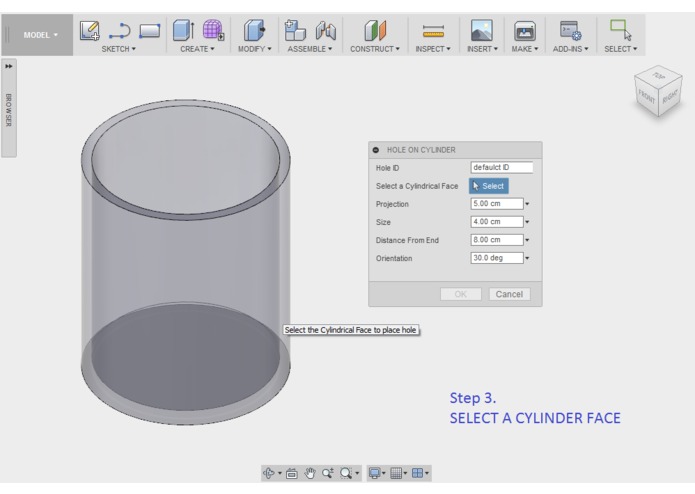Image resolution: width=695 pixels, height=494 pixels.
Task: Open the Viewports dropdown arrow
Action: (x=427, y=474)
